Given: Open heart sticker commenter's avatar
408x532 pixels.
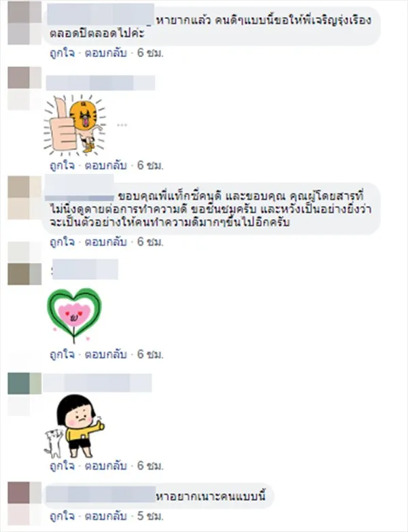Looking at the screenshot, I should point(24,274).
